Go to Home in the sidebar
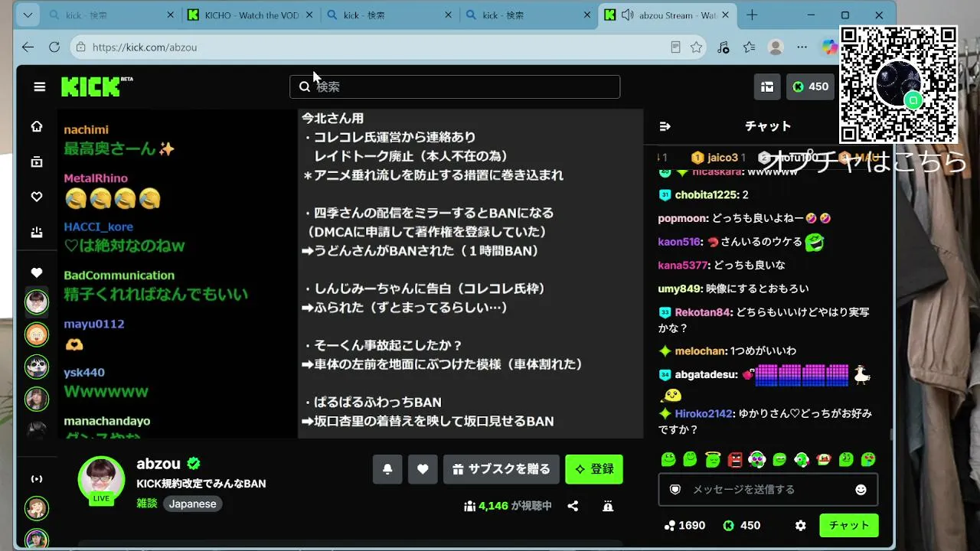 [x=37, y=126]
